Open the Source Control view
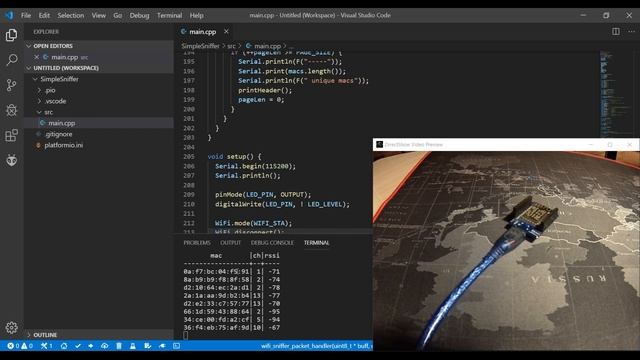Viewport: 640px width, 360px height. click(11, 85)
